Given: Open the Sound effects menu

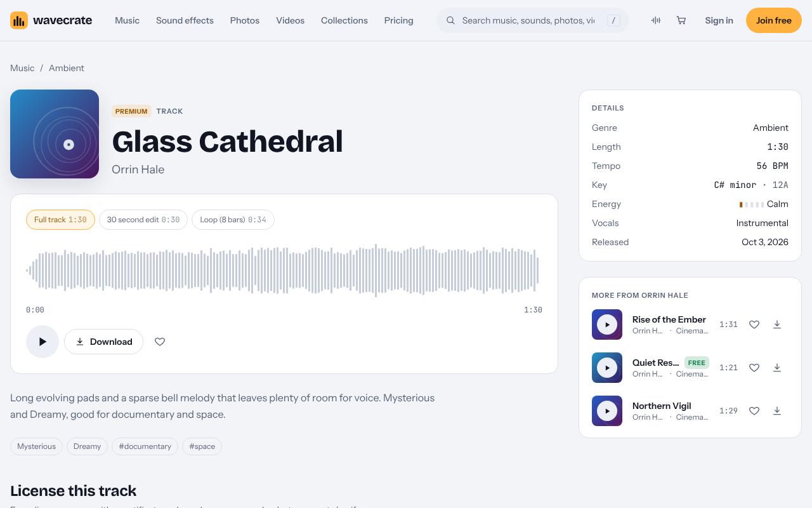Looking at the screenshot, I should 185,20.
